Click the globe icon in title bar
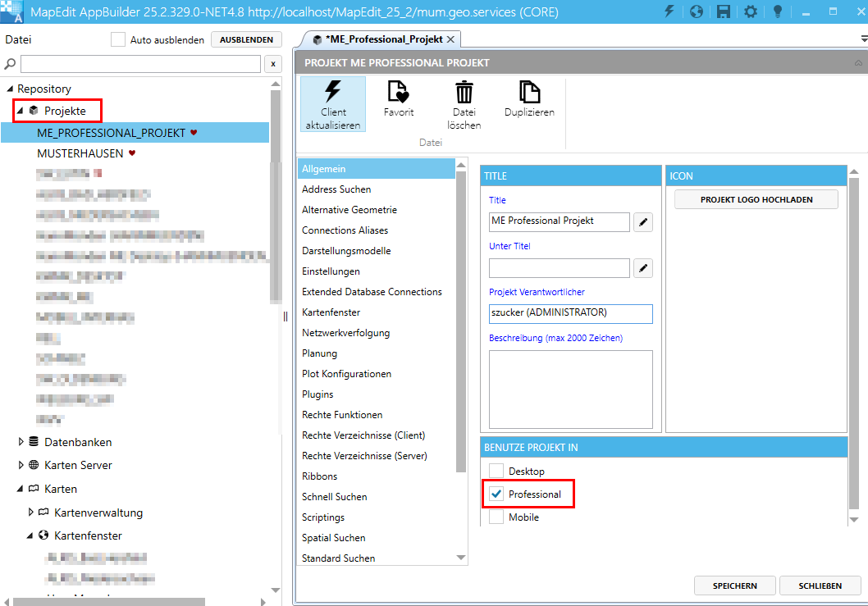Image resolution: width=868 pixels, height=606 pixels. coord(697,12)
